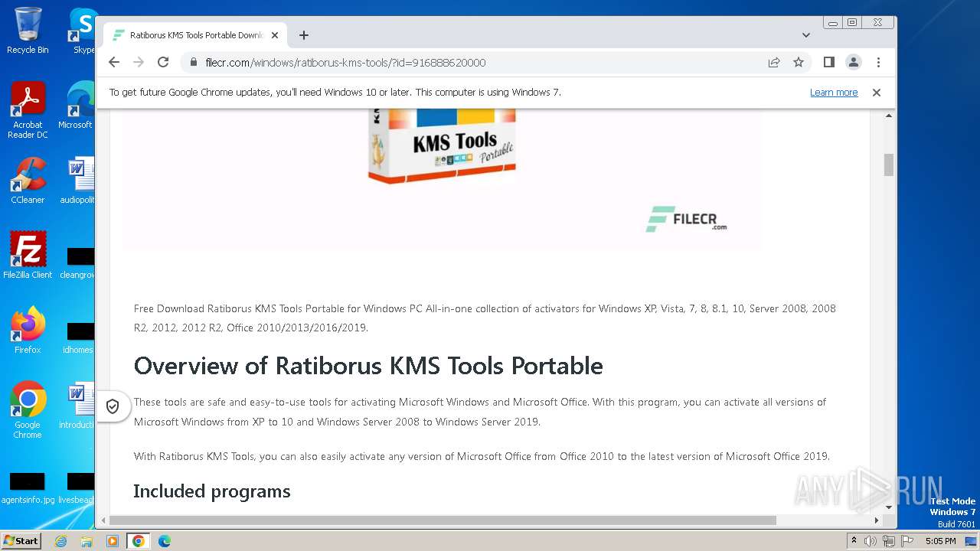The height and width of the screenshot is (551, 980).
Task: Launch Firefox from desktop
Action: click(x=28, y=331)
